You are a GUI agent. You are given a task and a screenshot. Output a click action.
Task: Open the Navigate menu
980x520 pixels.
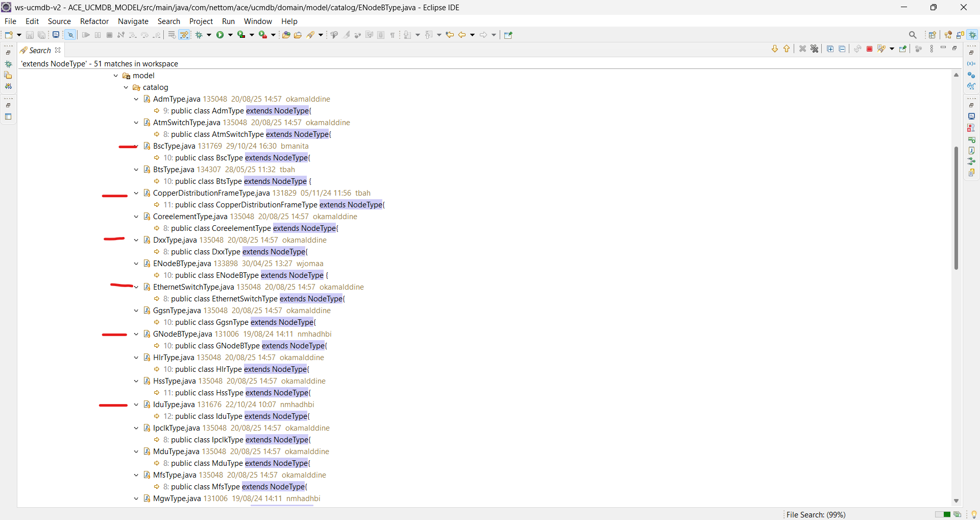point(133,21)
